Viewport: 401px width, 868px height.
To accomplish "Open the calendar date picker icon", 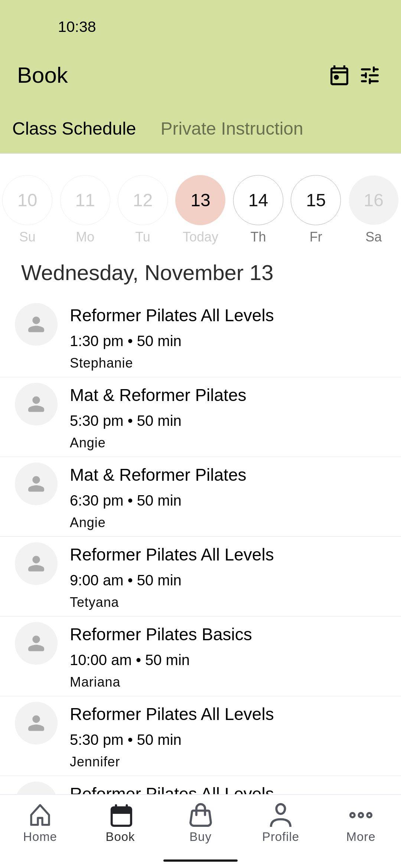I will (x=339, y=75).
